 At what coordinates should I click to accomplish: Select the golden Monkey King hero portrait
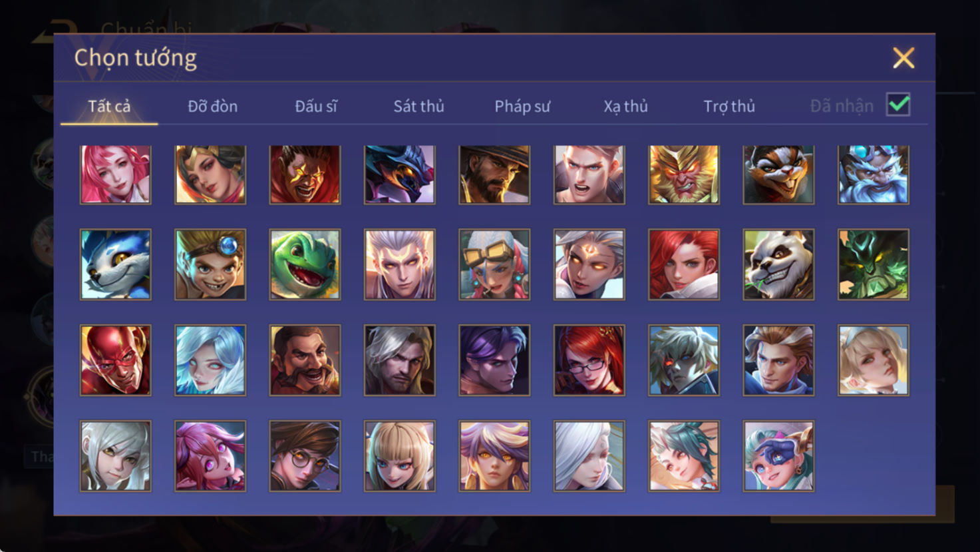pos(684,174)
